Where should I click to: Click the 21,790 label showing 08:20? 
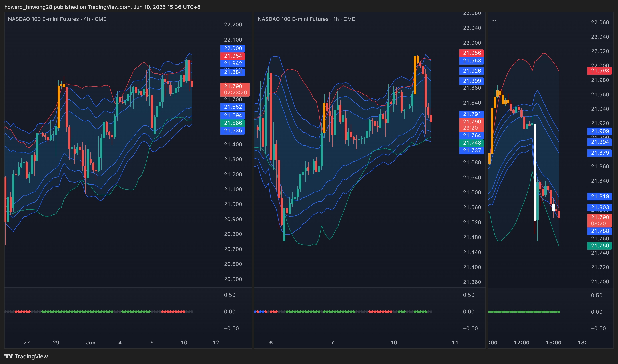pos(599,220)
